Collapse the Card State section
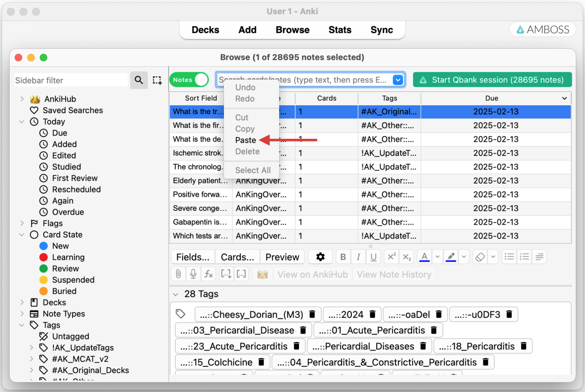Image resolution: width=585 pixels, height=392 pixels. click(x=22, y=235)
